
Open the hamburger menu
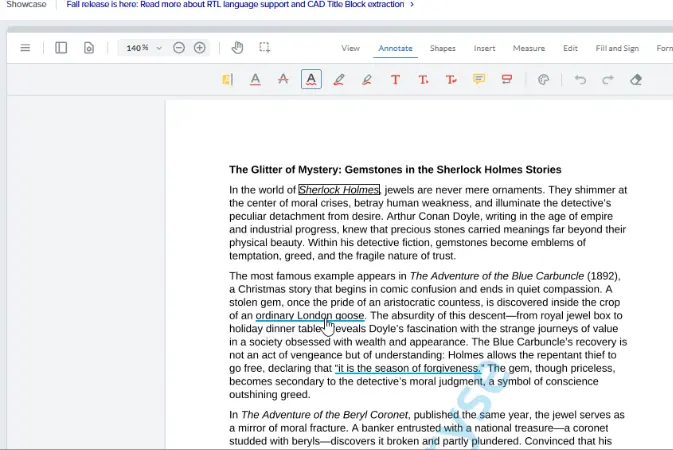tap(25, 48)
